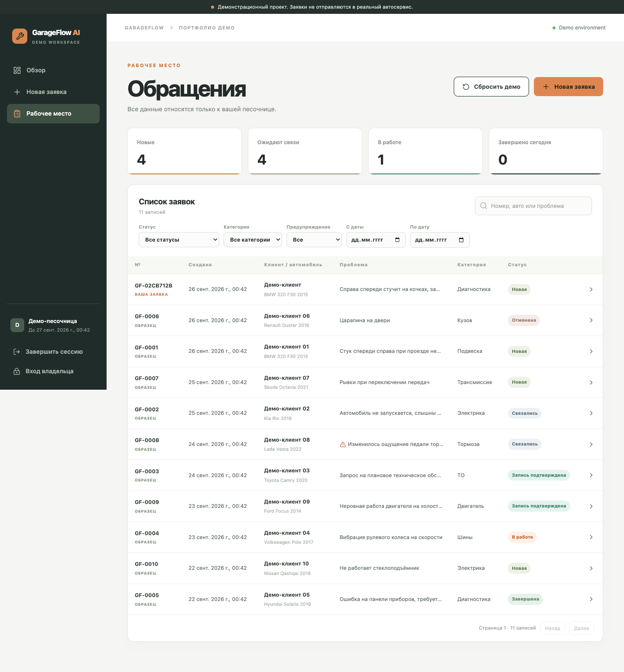Click the warning triangle icon in GF-0008 row
This screenshot has height=672, width=624.
pos(343,444)
